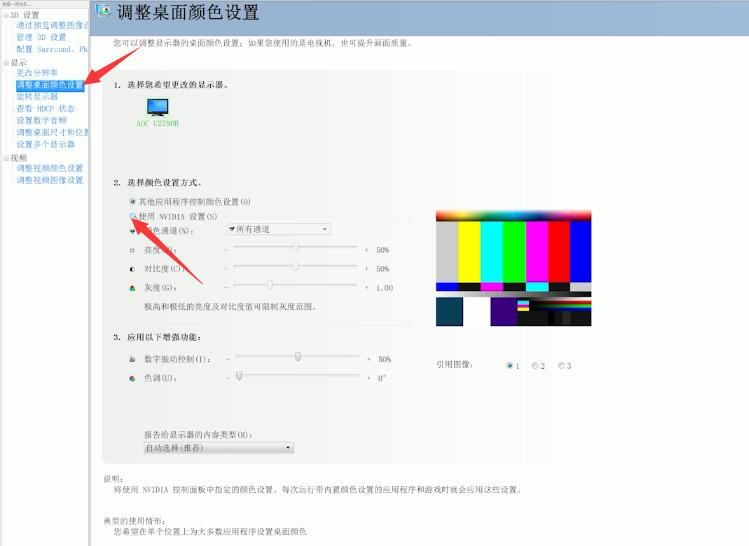
Task: Click minus at start of brightness slider
Action: (x=226, y=250)
